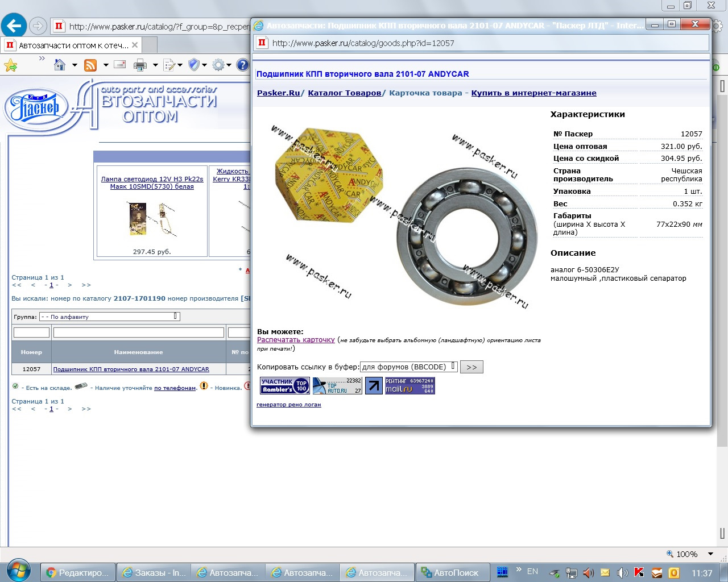This screenshot has height=582, width=728.
Task: Open the Windows Start button
Action: (19, 571)
